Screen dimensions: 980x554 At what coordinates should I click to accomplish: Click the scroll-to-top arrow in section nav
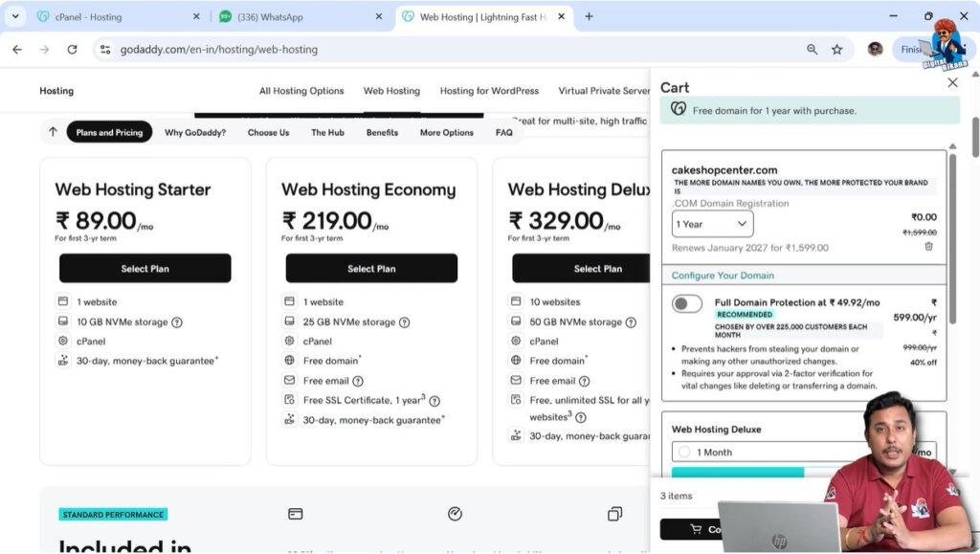(54, 132)
